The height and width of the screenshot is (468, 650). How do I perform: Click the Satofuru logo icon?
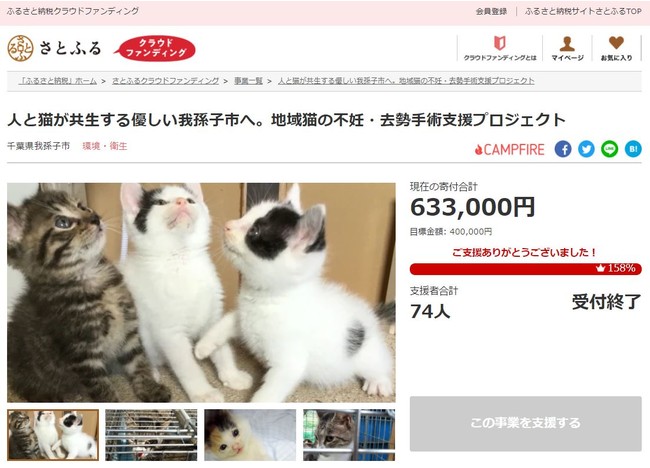click(x=20, y=48)
